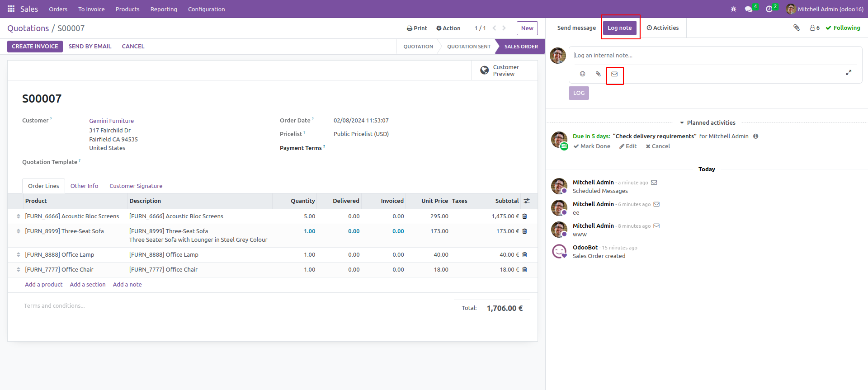868x390 pixels.
Task: Open the apps grid menu icon
Action: pyautogui.click(x=11, y=9)
